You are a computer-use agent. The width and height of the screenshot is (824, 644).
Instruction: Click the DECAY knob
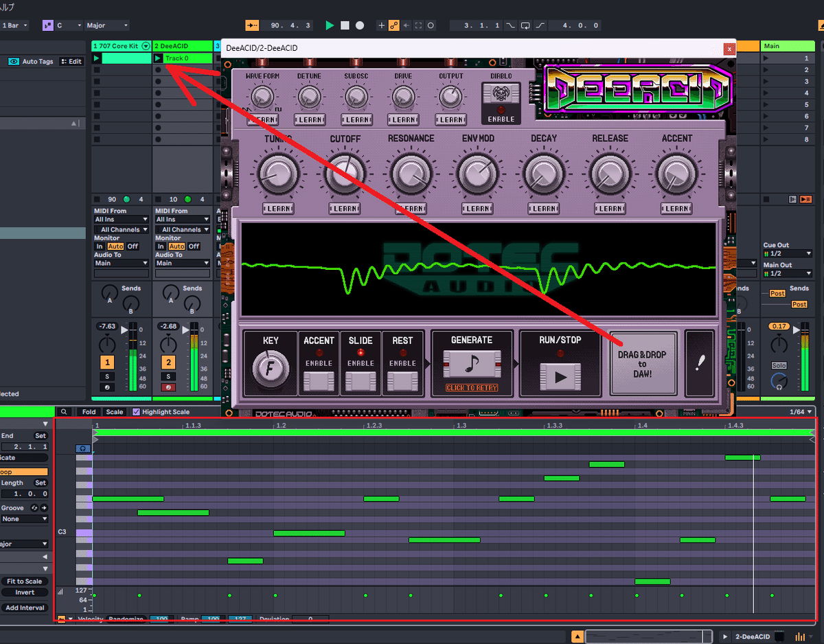pos(544,174)
